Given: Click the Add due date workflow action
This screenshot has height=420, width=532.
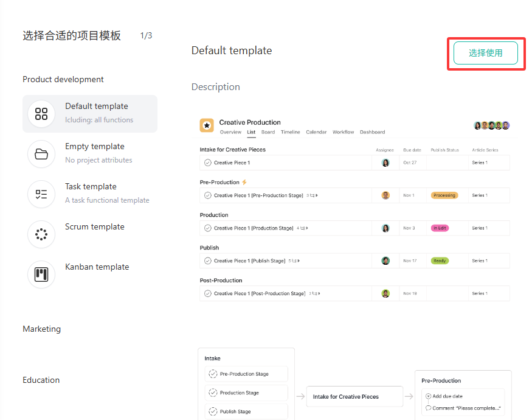Looking at the screenshot, I should click(444, 396).
